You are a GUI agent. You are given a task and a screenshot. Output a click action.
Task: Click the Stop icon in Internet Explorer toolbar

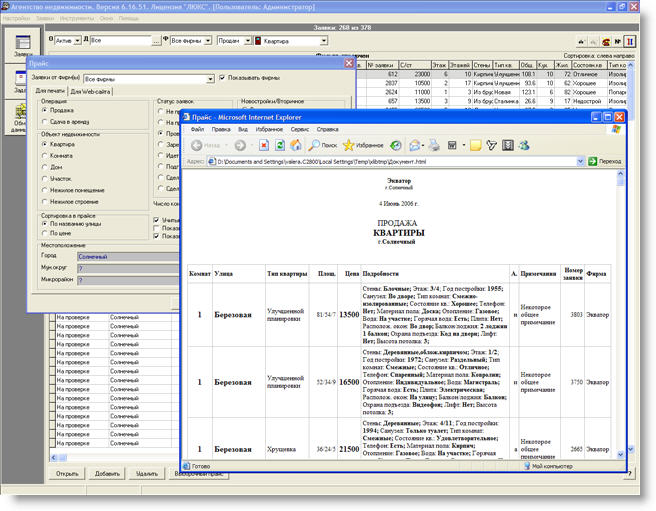click(264, 145)
